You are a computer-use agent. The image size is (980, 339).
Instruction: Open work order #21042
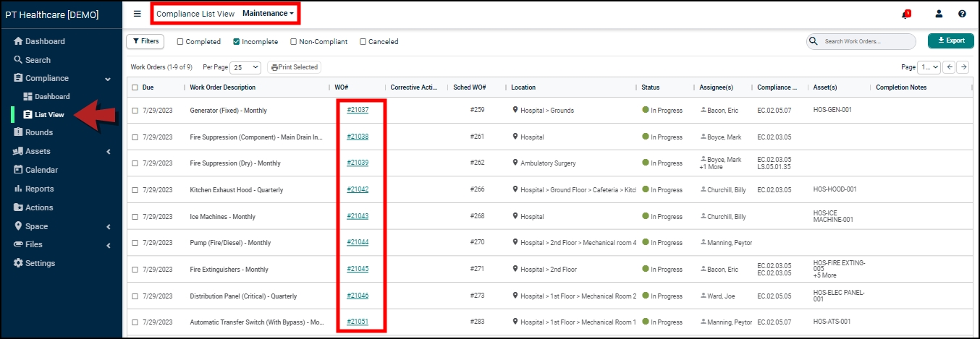358,189
